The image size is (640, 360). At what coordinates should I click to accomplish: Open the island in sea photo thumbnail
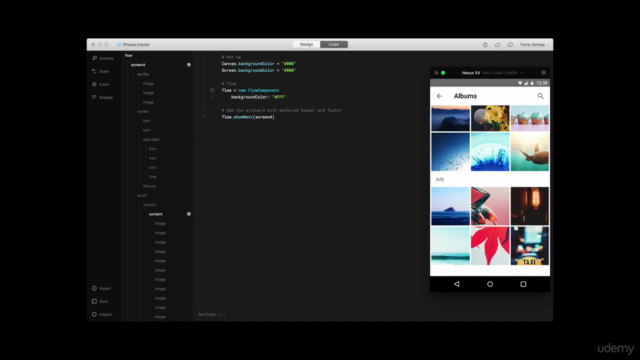(451, 206)
